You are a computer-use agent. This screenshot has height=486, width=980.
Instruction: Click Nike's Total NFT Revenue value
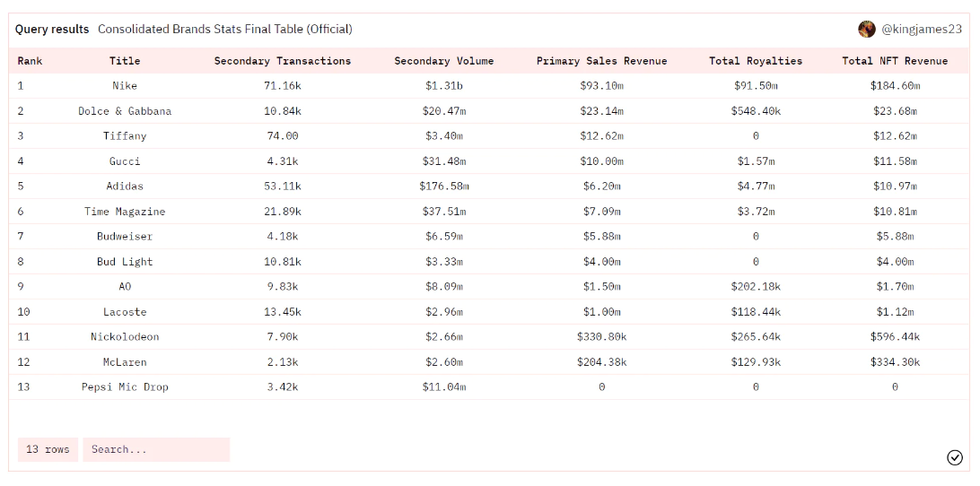(895, 86)
